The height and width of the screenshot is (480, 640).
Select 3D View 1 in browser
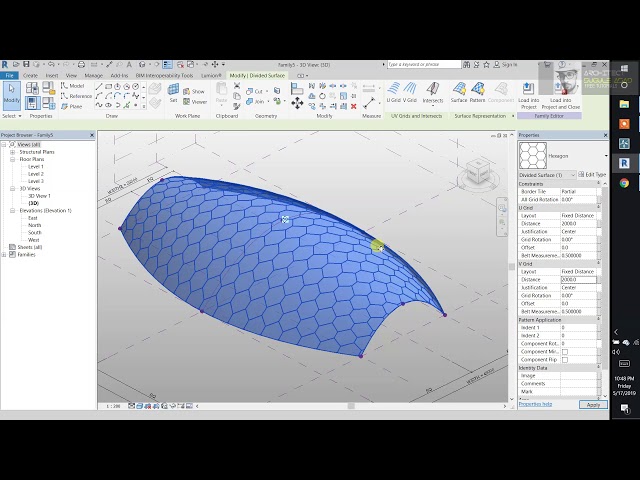coord(39,196)
